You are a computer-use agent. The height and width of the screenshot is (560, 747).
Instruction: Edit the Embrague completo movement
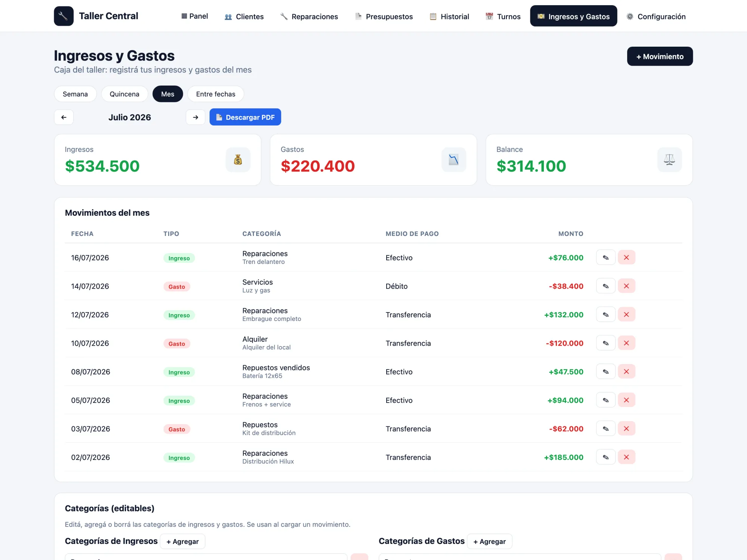click(x=605, y=315)
